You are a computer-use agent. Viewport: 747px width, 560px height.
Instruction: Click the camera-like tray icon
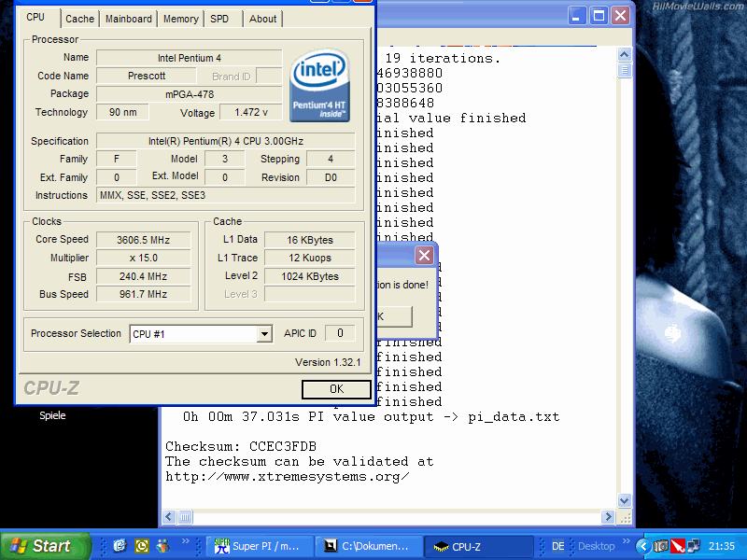[x=660, y=546]
